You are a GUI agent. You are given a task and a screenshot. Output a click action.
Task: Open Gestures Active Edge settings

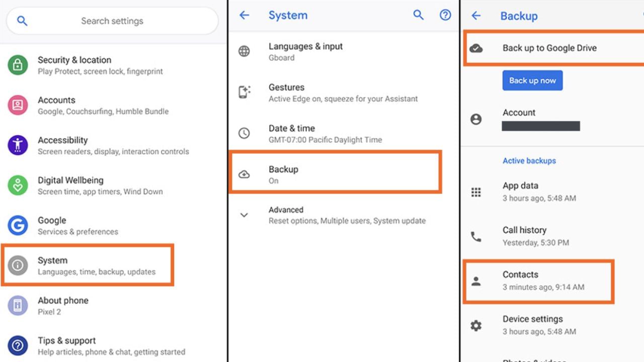pos(344,93)
